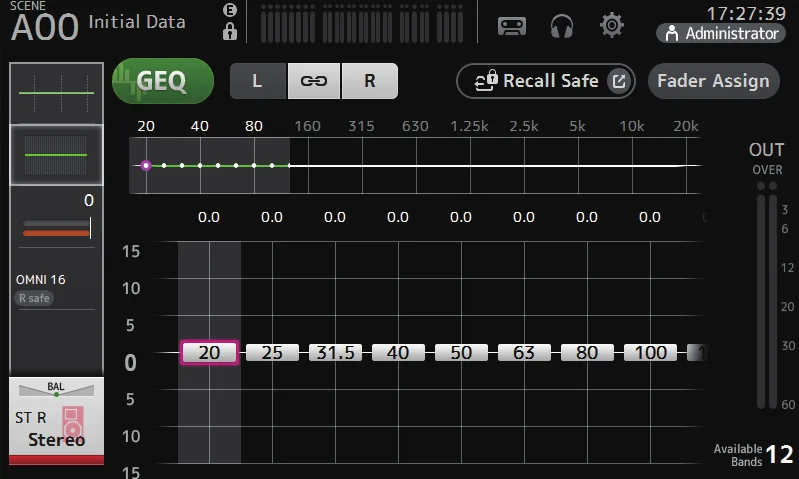Select the 20 Hz band fader

tap(209, 353)
